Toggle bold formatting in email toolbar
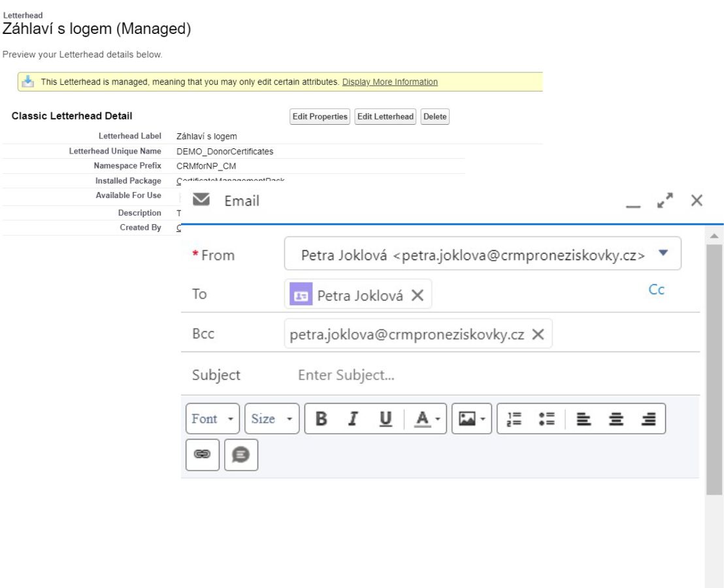This screenshot has height=588, width=724. click(x=321, y=419)
